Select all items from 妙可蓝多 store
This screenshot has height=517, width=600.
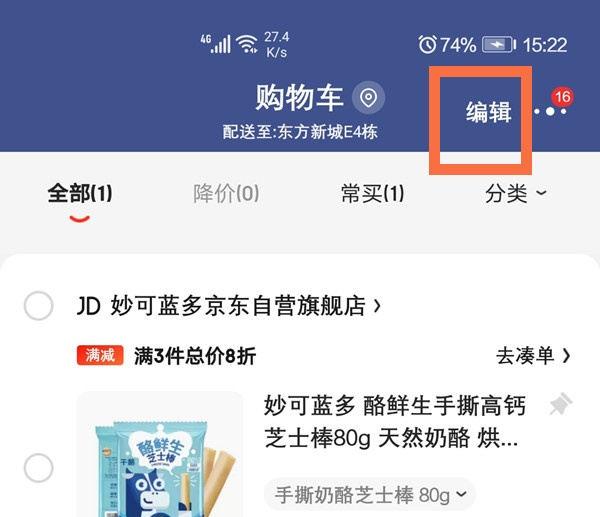click(38, 306)
